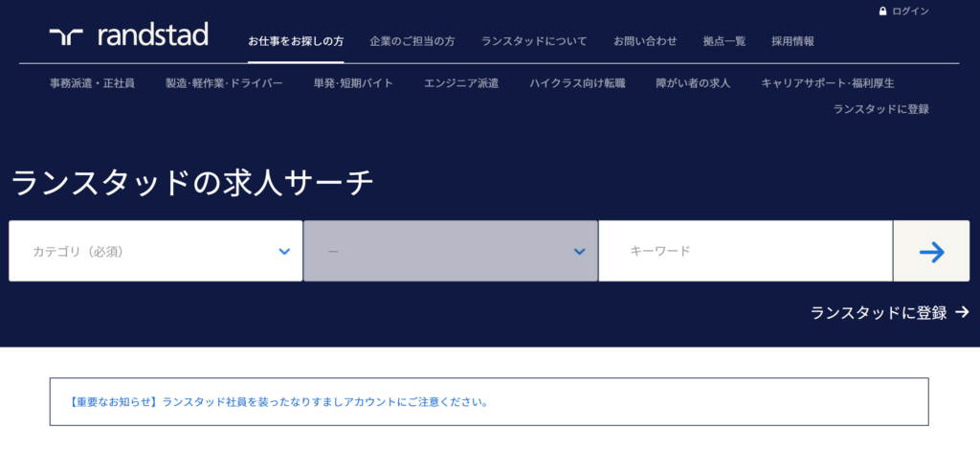The width and height of the screenshot is (980, 451).
Task: Read the 重要なお知らせ notice link
Action: coord(278,402)
